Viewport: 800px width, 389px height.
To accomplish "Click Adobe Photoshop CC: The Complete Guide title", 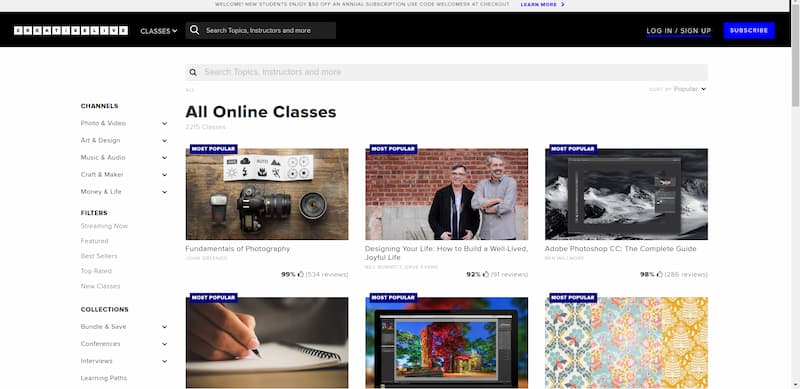I will [620, 249].
